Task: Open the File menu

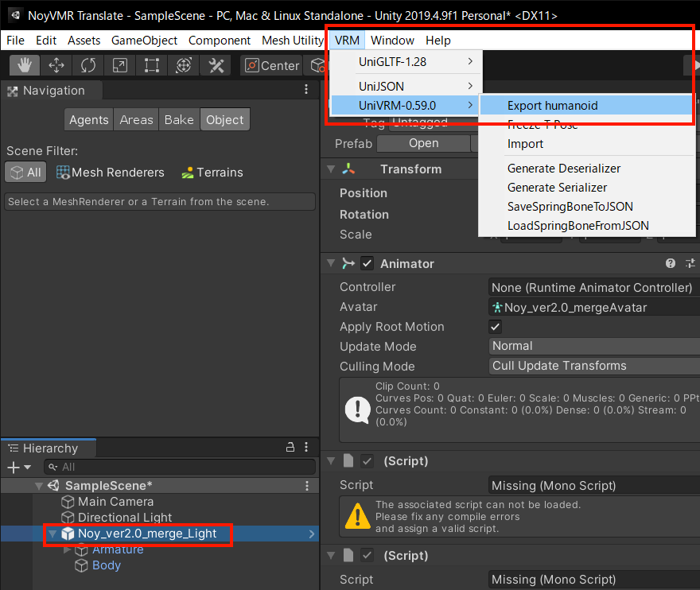Action: (16, 41)
